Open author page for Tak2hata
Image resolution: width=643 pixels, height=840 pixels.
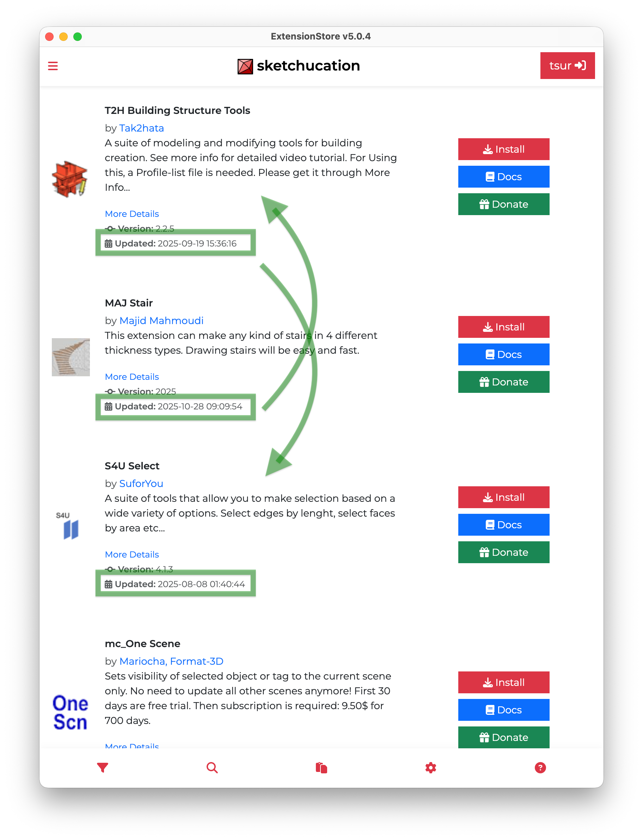coord(141,128)
